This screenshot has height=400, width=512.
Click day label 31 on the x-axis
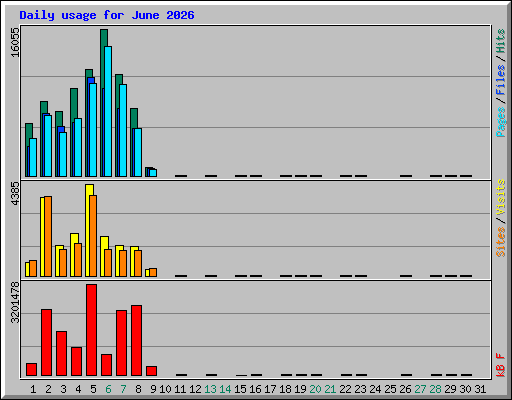point(480,389)
